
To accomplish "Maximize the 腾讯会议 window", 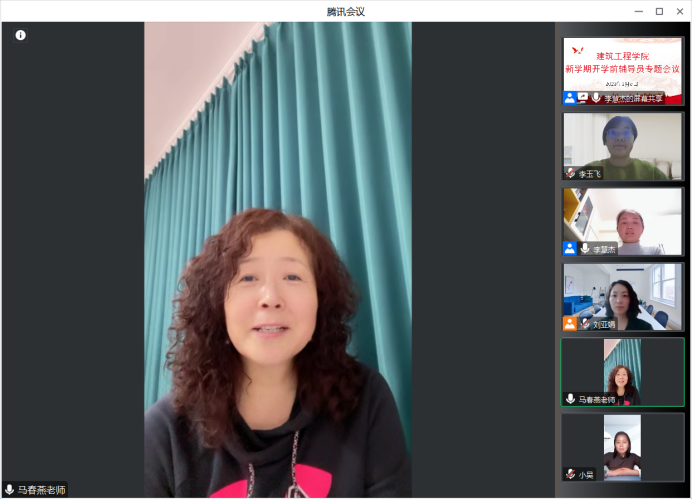I will [659, 11].
